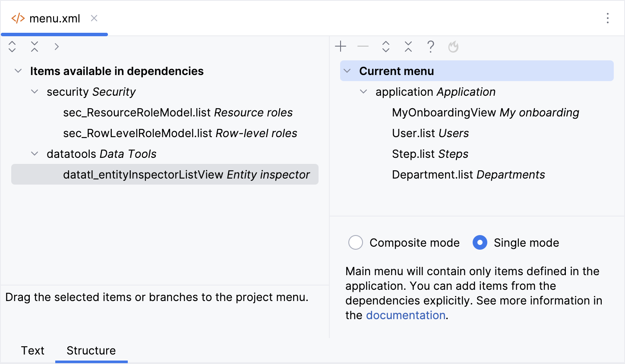Select Composite mode radio button

click(356, 242)
